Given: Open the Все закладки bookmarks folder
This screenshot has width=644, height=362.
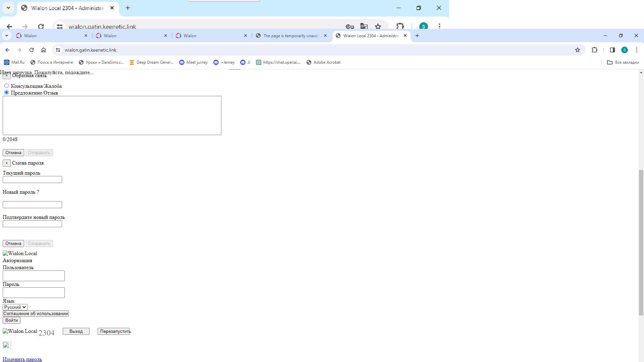Looking at the screenshot, I should (623, 62).
